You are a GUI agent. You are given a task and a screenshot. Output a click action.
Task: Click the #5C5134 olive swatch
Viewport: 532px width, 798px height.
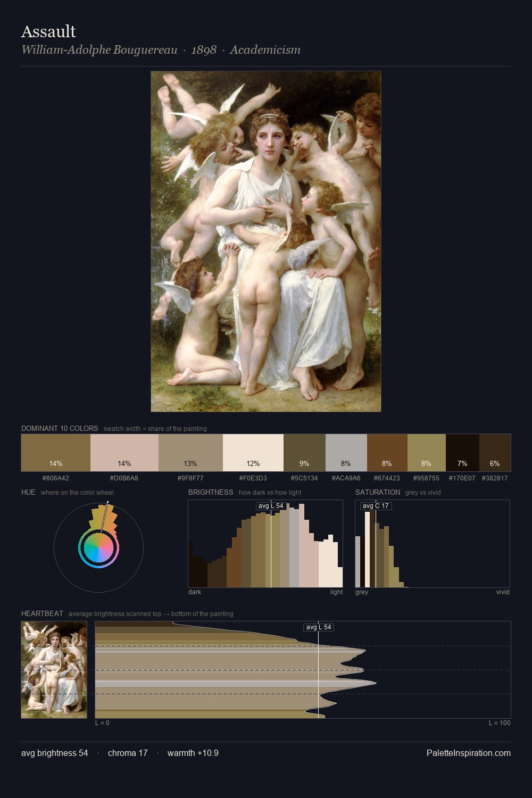pyautogui.click(x=304, y=453)
